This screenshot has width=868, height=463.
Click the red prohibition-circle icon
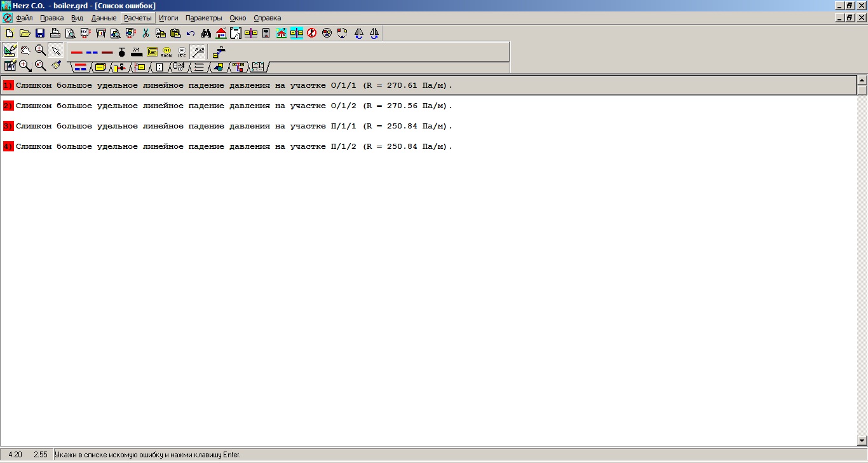[x=311, y=33]
